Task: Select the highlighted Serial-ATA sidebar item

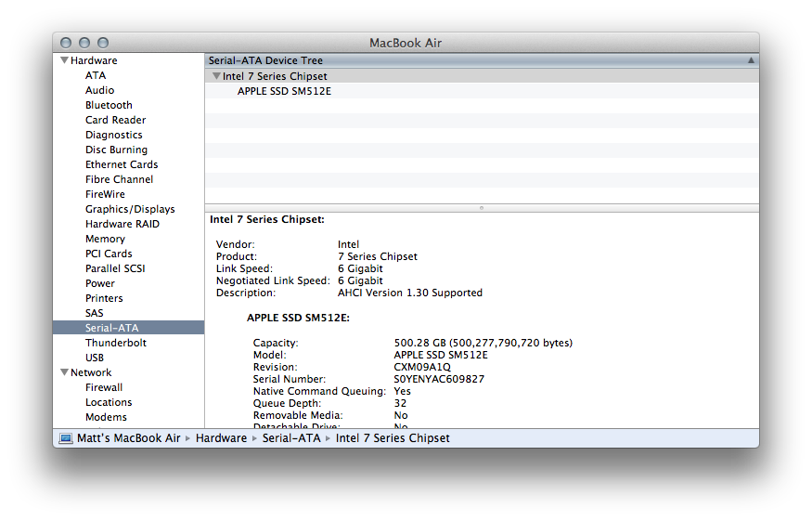Action: [128, 328]
